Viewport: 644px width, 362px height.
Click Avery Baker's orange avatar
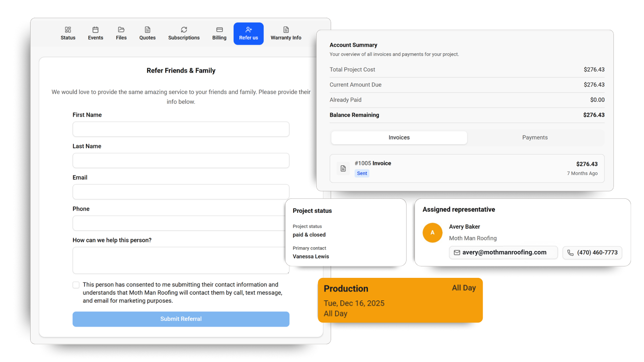coord(432,233)
